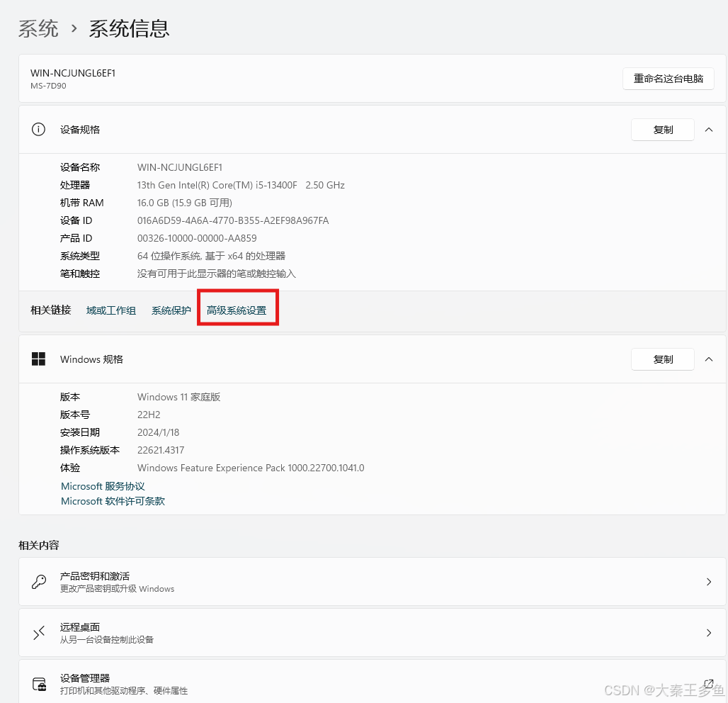Click the 笔和触控 value text
Image resolution: width=728 pixels, height=703 pixels.
point(217,274)
